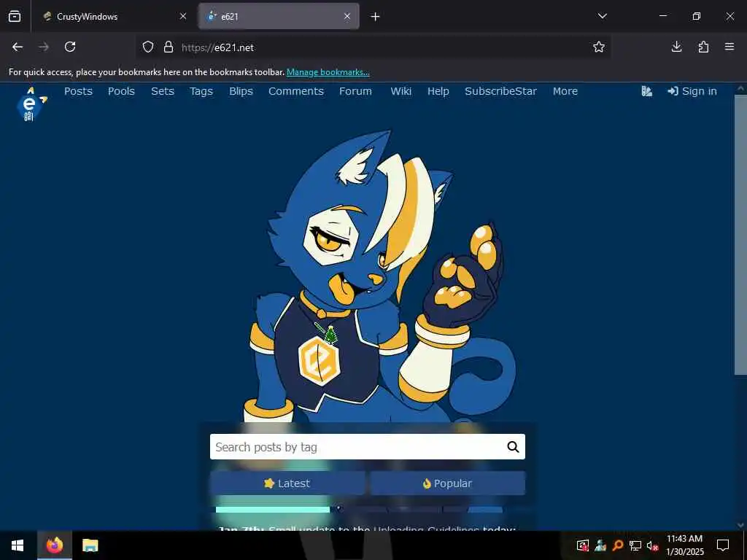Viewport: 747px width, 560px height.
Task: Click the Firefox taskbar icon
Action: (x=54, y=545)
